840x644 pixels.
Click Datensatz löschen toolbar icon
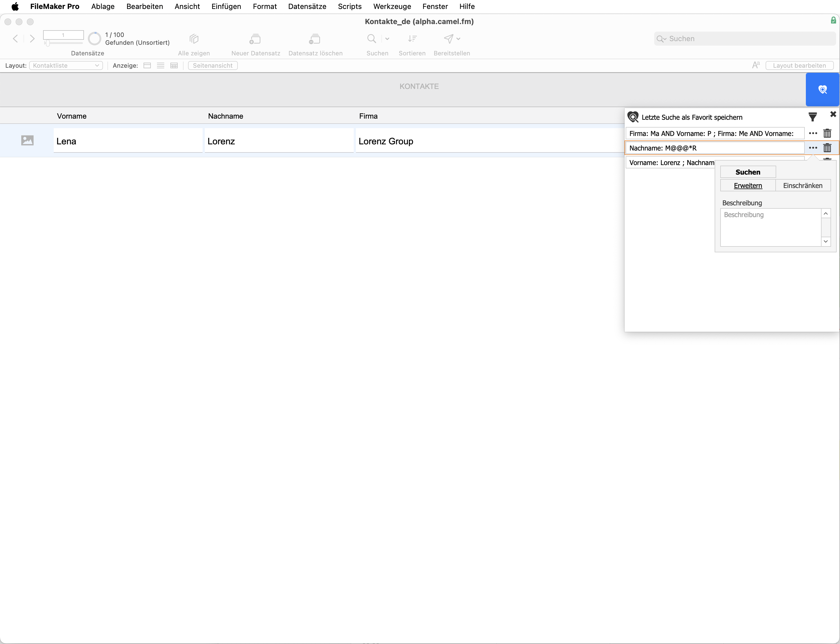(x=315, y=39)
